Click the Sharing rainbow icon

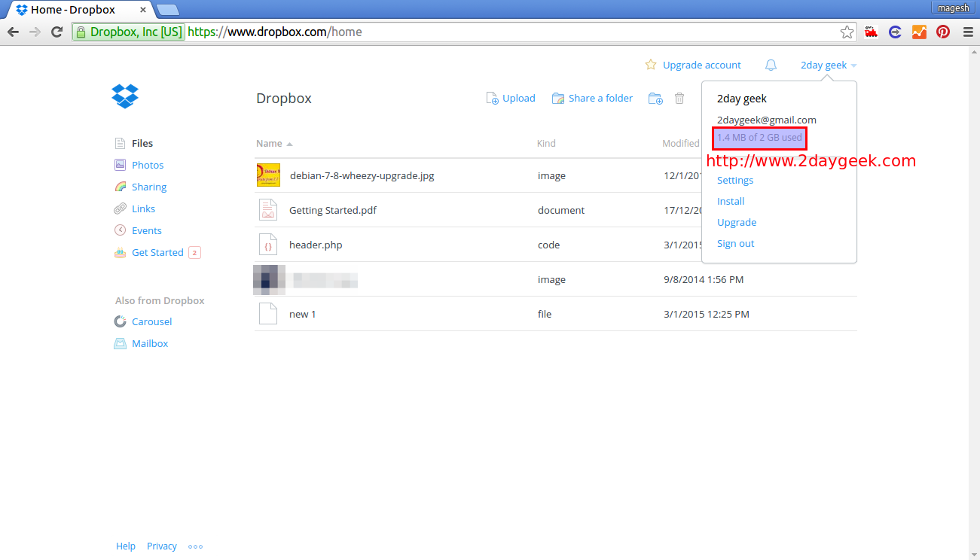coord(120,187)
